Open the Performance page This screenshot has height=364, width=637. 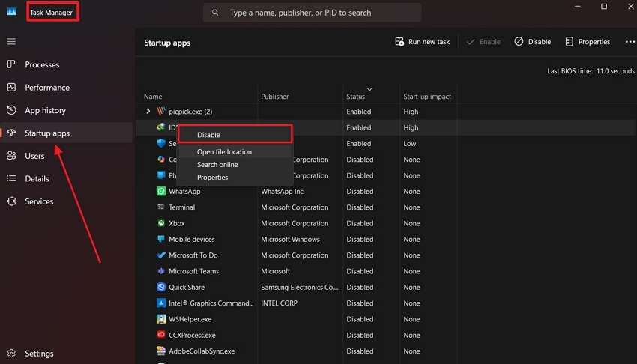coord(67,87)
